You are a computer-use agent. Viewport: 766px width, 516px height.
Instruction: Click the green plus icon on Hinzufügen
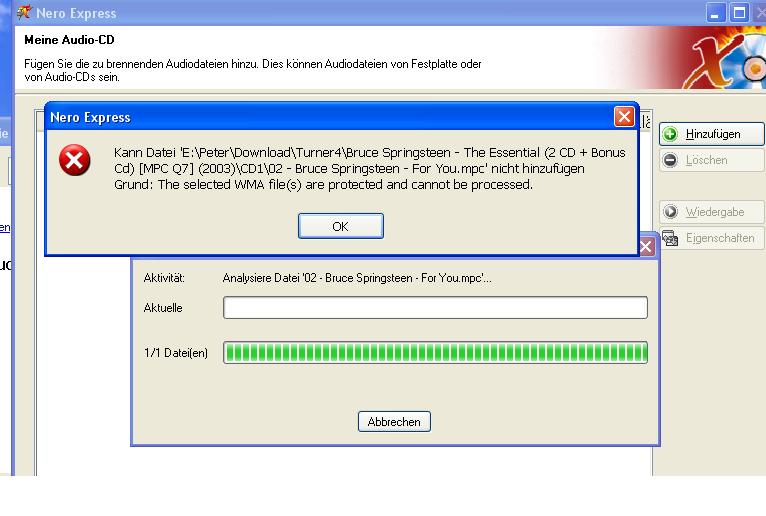[x=670, y=134]
